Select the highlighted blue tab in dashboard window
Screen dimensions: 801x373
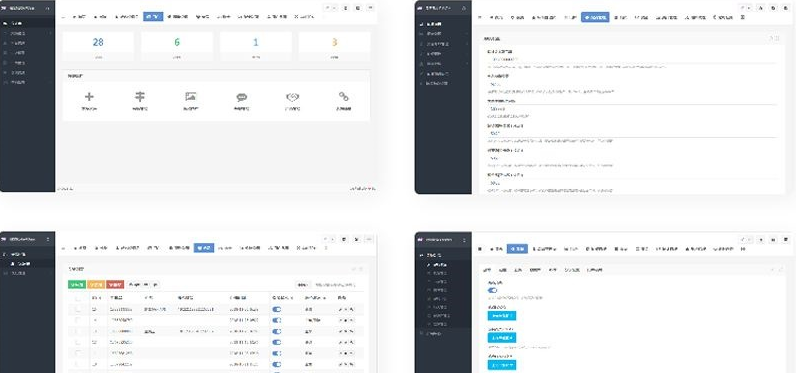[153, 16]
